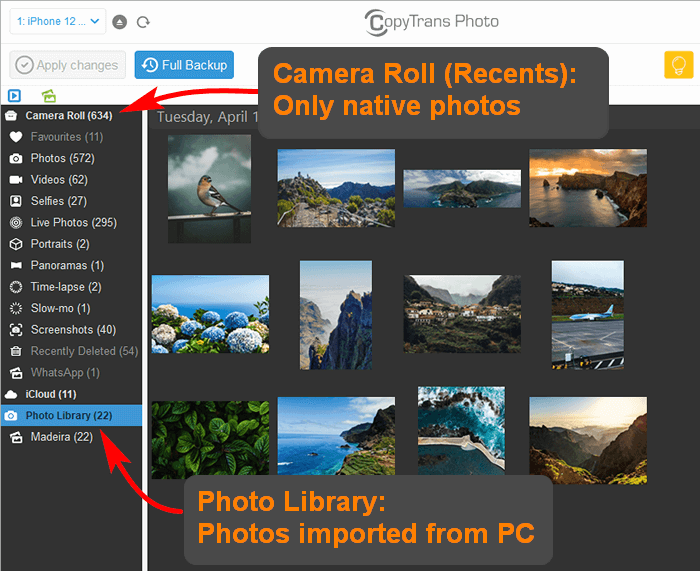Select the blue coastline ocean photo
The width and height of the screenshot is (700, 571).
tap(336, 436)
